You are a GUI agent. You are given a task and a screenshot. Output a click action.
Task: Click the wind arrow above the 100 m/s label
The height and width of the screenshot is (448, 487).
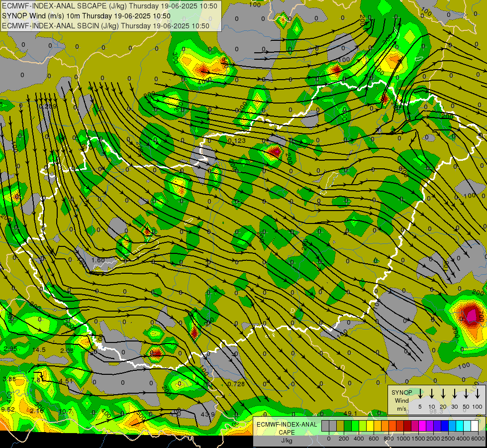click(x=478, y=393)
